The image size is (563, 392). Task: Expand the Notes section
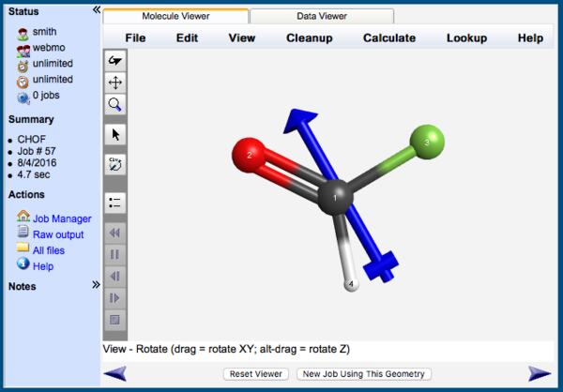96,285
